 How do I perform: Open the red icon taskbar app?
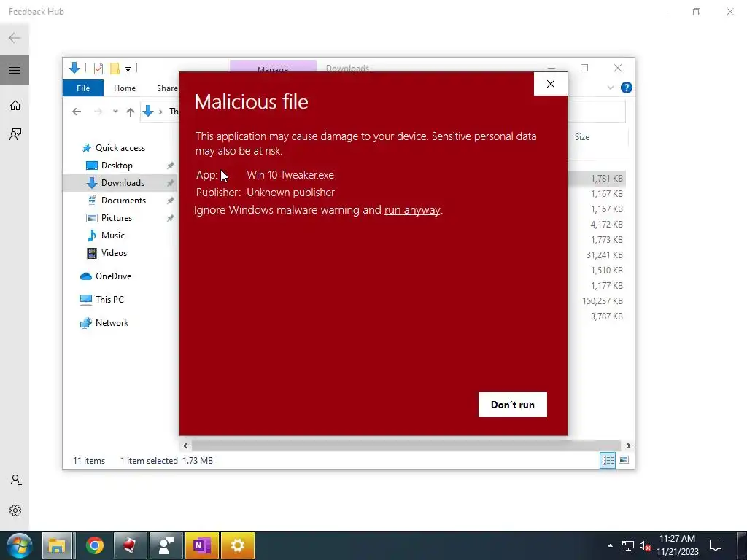(130, 545)
